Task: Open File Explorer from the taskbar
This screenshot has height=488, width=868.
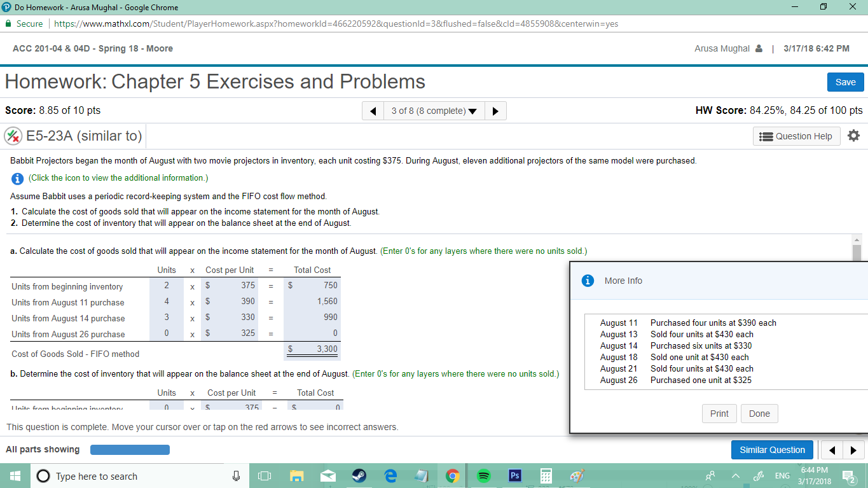Action: pyautogui.click(x=296, y=476)
